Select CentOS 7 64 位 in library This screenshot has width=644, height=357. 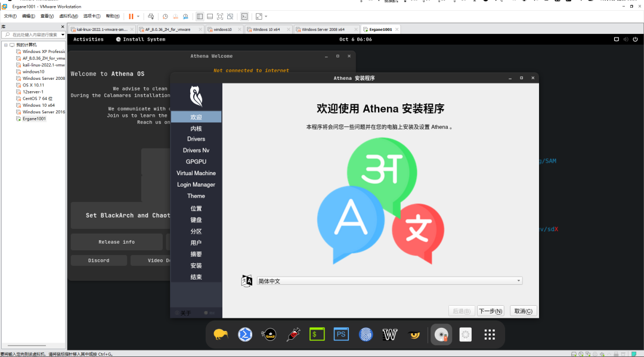click(x=34, y=98)
